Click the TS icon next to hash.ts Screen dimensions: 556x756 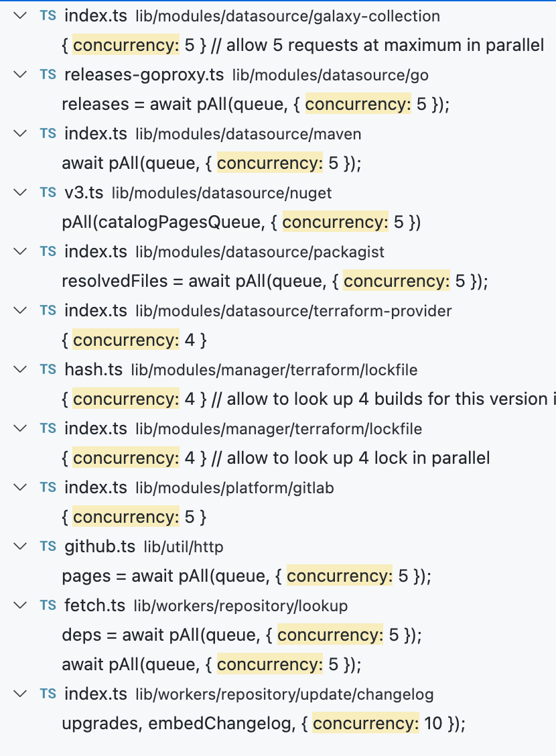(x=47, y=369)
